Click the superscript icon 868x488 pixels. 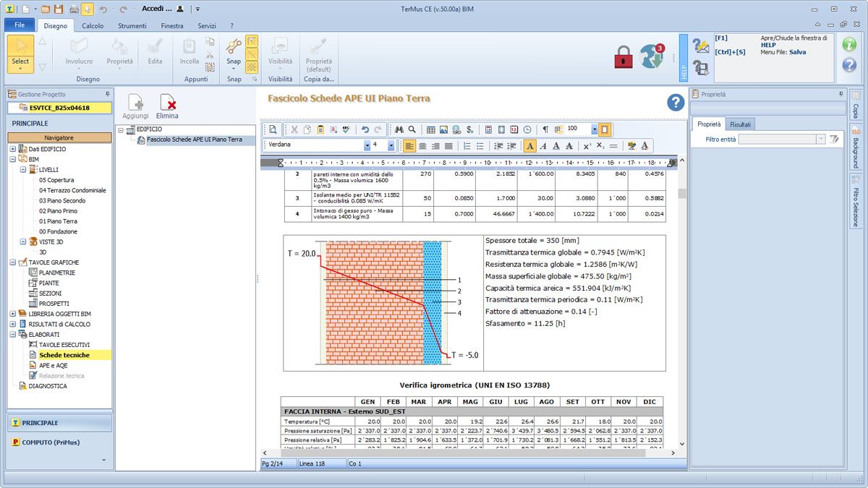click(x=587, y=145)
